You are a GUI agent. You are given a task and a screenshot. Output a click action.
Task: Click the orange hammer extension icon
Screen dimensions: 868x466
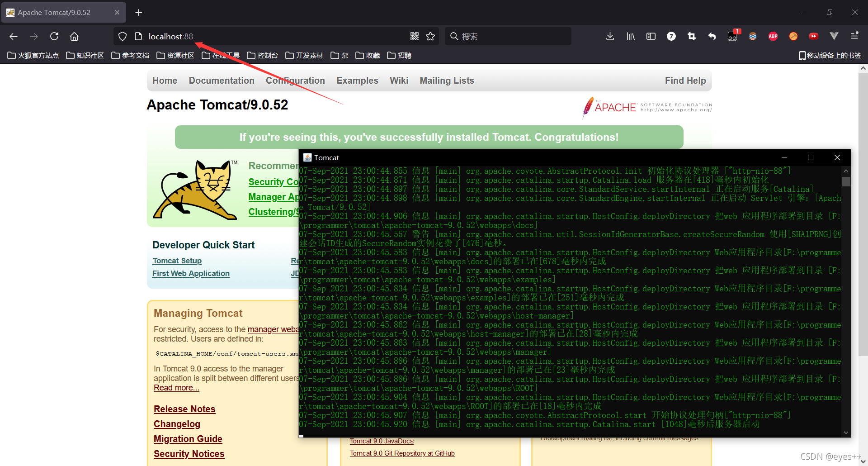793,36
